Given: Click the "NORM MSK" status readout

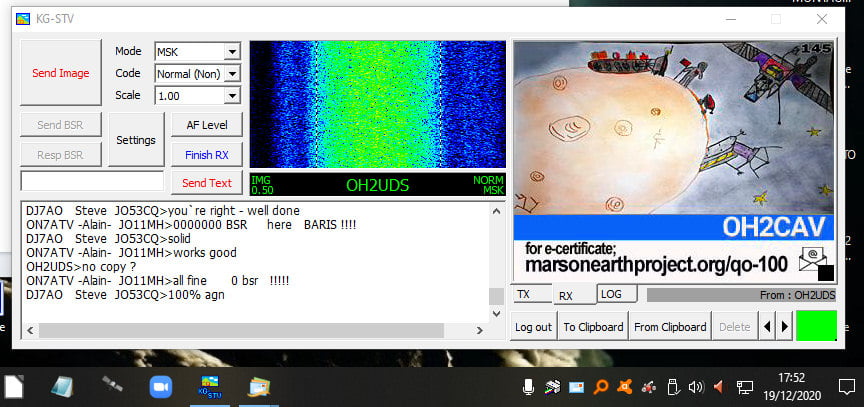Looking at the screenshot, I should point(488,185).
